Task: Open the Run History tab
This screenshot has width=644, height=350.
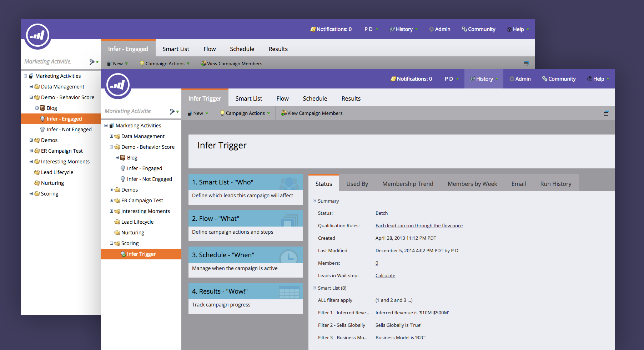Action: (x=555, y=184)
